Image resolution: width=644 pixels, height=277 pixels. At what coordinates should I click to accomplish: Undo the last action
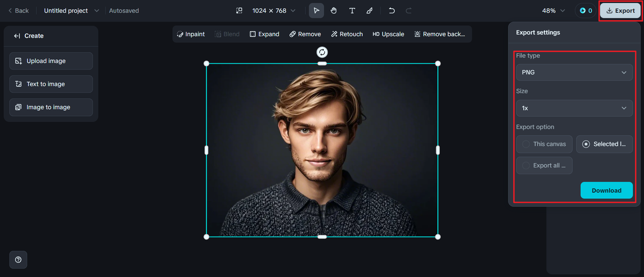pyautogui.click(x=392, y=11)
